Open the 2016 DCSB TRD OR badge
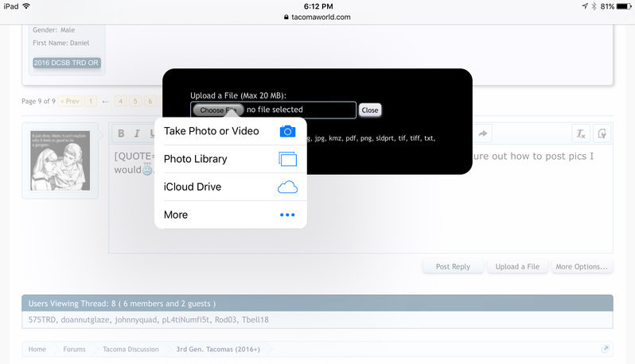Screen dimensions: 635x364 [66, 63]
